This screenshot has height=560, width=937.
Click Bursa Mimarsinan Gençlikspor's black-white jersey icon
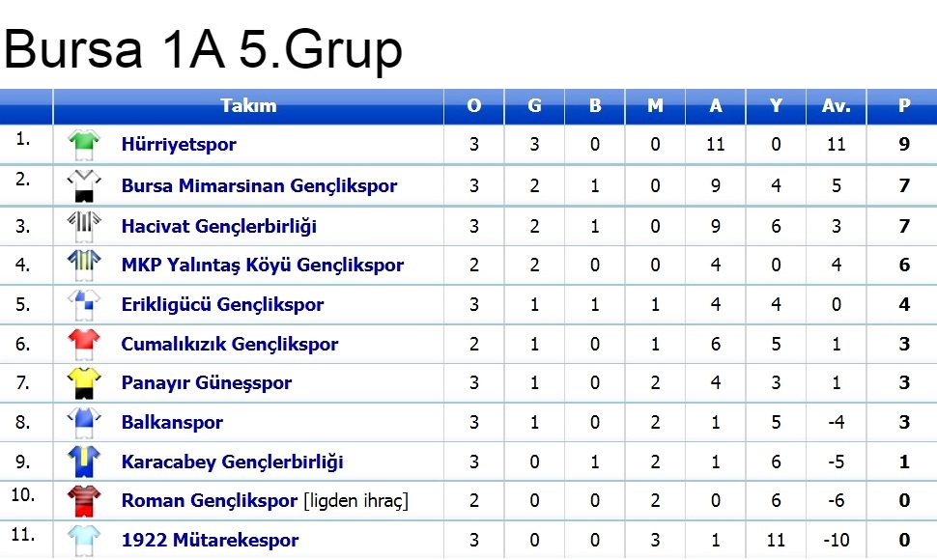84,184
